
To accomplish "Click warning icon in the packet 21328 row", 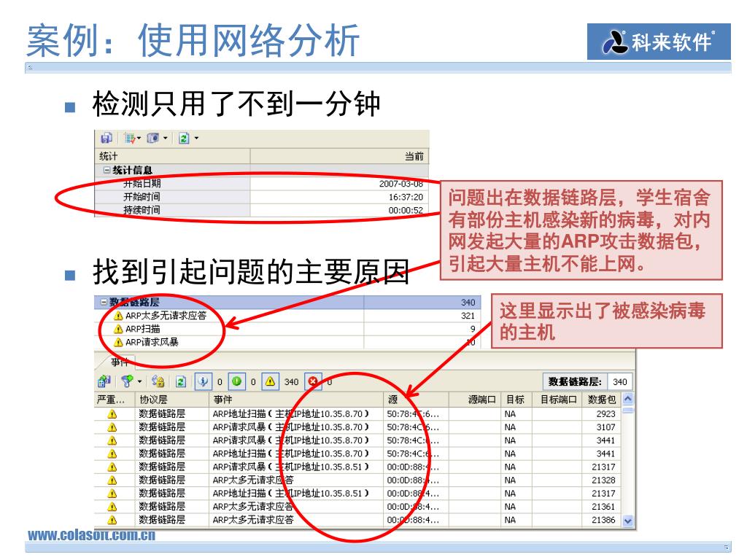I will [x=112, y=480].
